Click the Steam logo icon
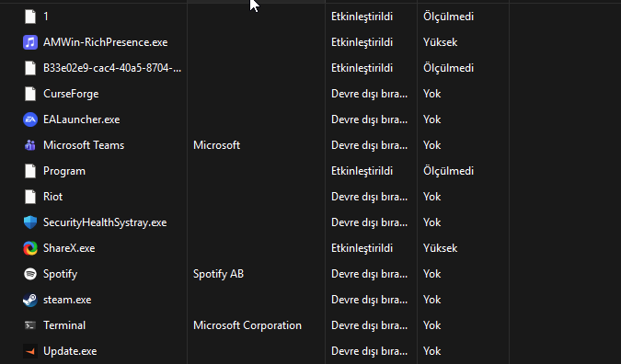Image resolution: width=621 pixels, height=364 pixels. pos(30,300)
